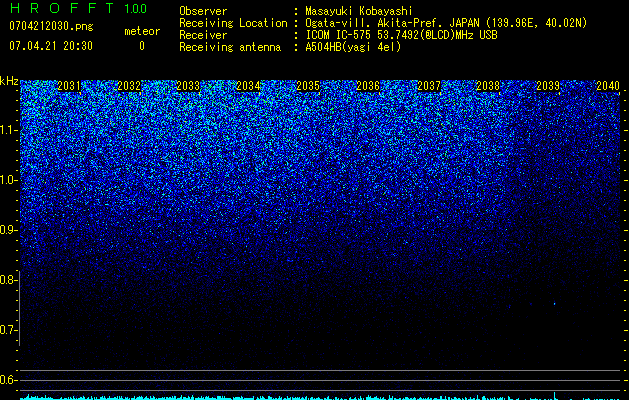Click the A504HB(yagi 4el) antenna text
Image resolution: width=629 pixels, height=400 pixels.
click(x=353, y=47)
